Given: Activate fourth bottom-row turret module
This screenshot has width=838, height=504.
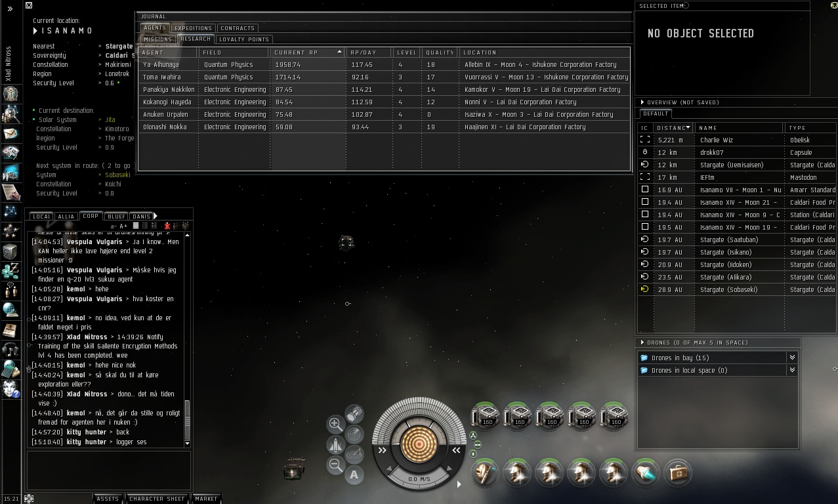Looking at the screenshot, I should pos(583,472).
